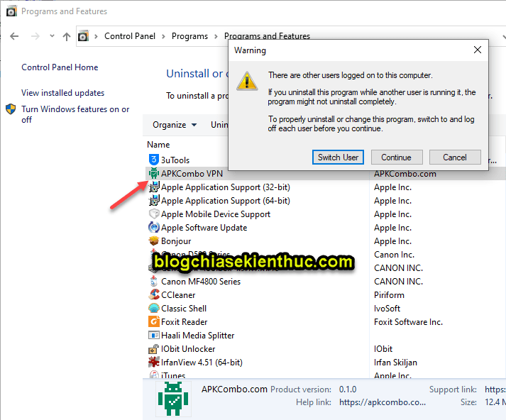Click Piriform publisher cell
506x420 pixels.
pyautogui.click(x=389, y=295)
